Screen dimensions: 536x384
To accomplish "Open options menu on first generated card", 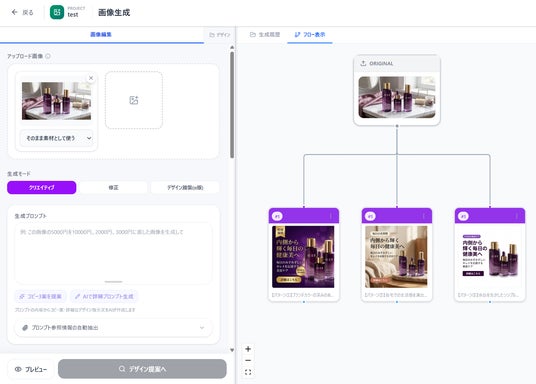I will click(x=331, y=216).
